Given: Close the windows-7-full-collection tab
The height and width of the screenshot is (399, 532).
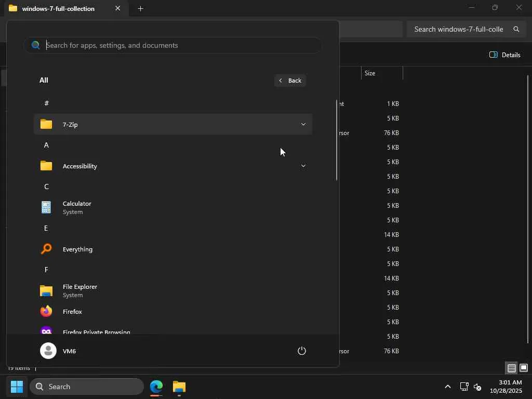Looking at the screenshot, I should click(x=118, y=8).
